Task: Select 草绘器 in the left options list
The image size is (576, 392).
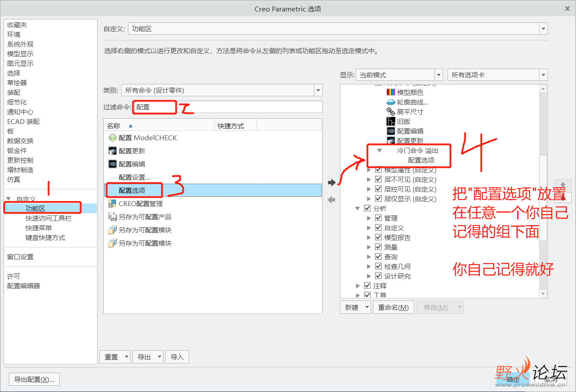Action: (x=17, y=83)
